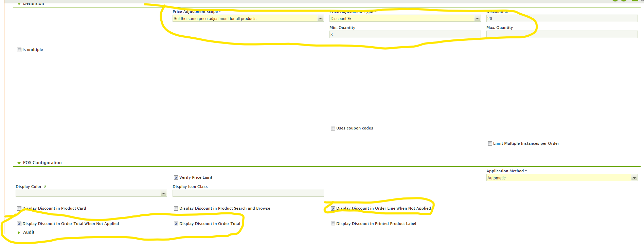This screenshot has width=644, height=245.
Task: Expand the Audit section
Action: (19, 232)
